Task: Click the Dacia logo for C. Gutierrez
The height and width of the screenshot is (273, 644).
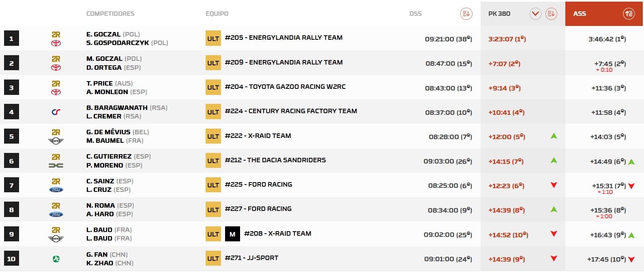Action: tap(56, 166)
